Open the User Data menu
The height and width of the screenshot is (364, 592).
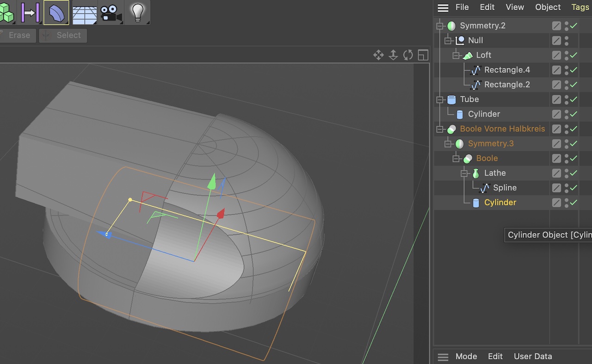coord(533,357)
